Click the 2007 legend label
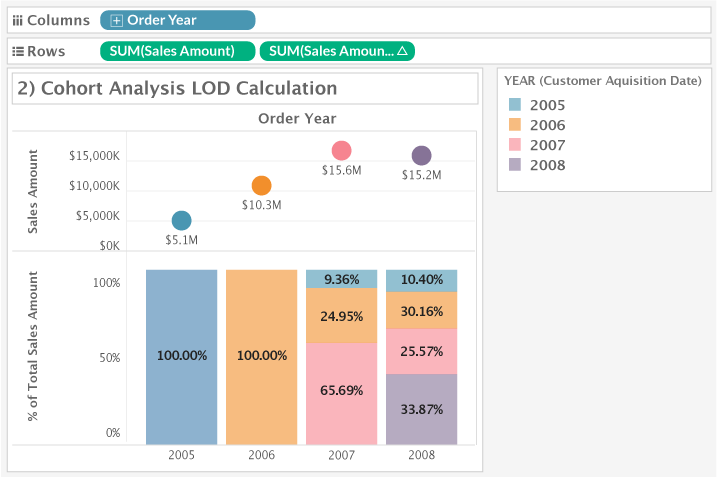The width and height of the screenshot is (720, 477). [x=547, y=145]
